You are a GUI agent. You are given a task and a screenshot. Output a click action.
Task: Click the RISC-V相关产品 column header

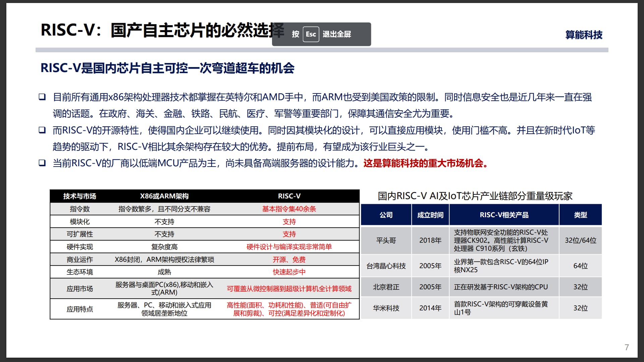tap(504, 215)
